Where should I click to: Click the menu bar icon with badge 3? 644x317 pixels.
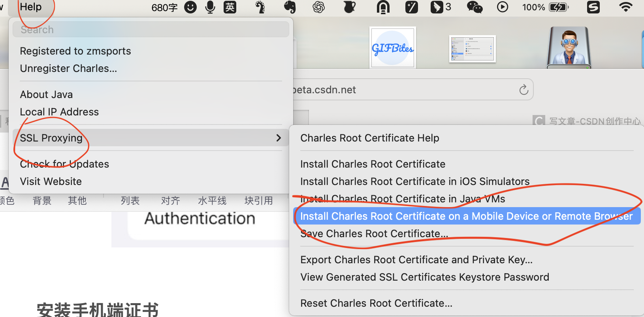click(441, 7)
